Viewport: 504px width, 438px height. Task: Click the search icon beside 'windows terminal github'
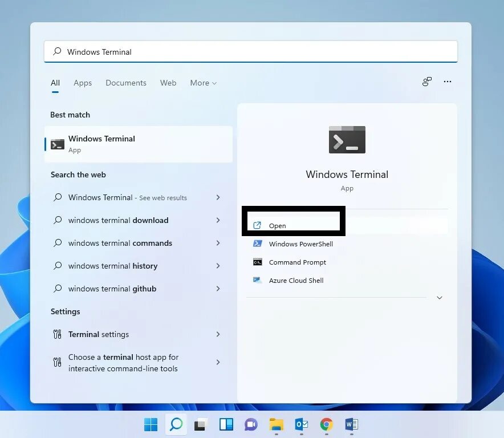click(x=58, y=289)
